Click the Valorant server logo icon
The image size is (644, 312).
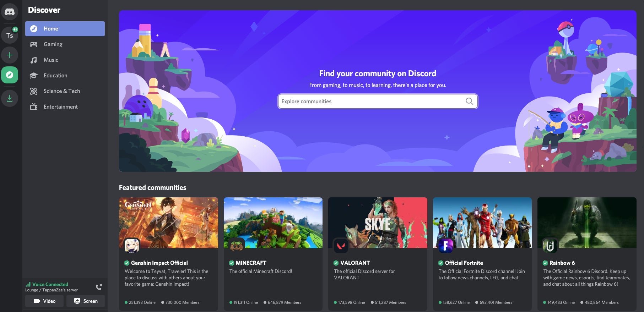coord(341,245)
